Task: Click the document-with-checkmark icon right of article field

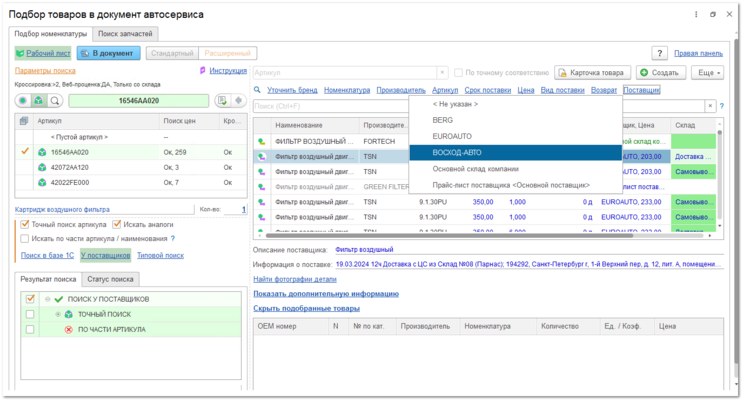Action: point(222,100)
